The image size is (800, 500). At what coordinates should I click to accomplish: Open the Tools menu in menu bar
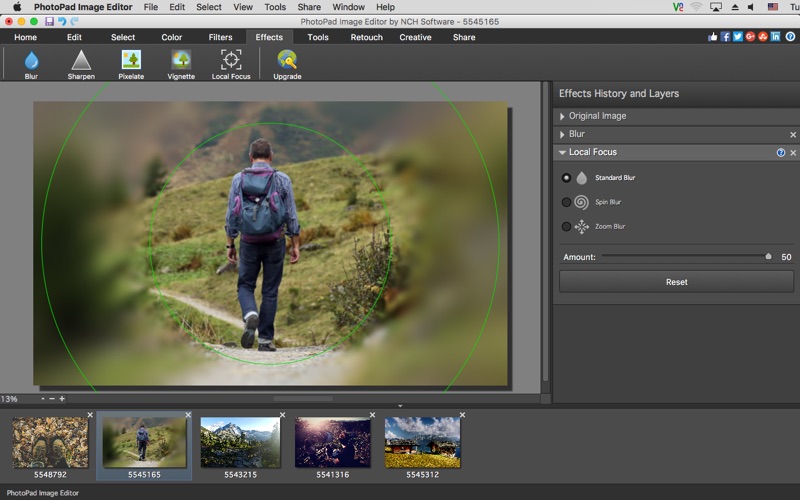[275, 7]
